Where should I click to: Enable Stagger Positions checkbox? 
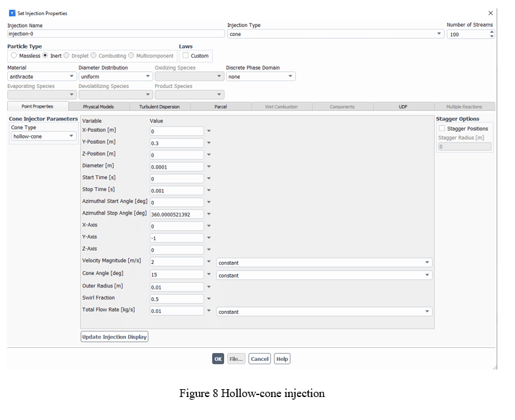[442, 129]
